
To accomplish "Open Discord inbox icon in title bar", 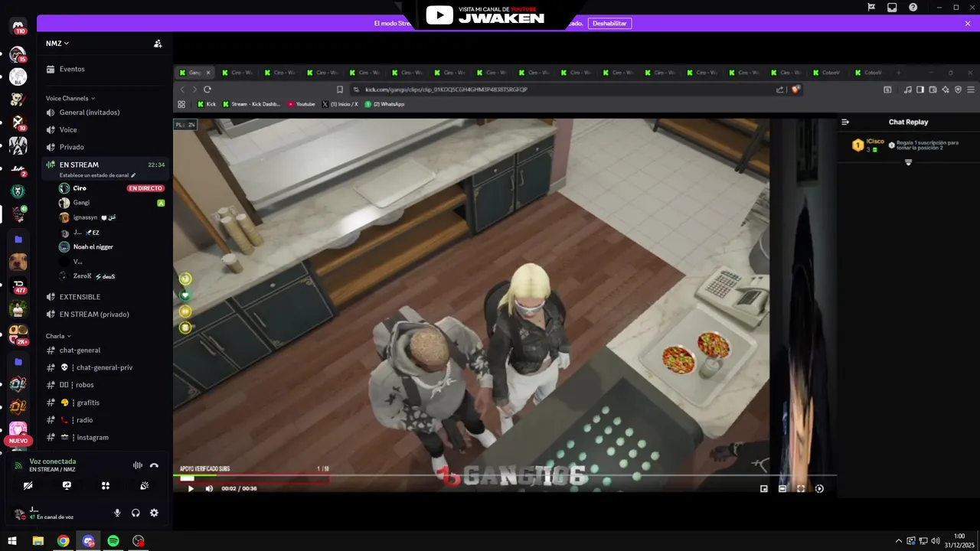I will point(892,8).
